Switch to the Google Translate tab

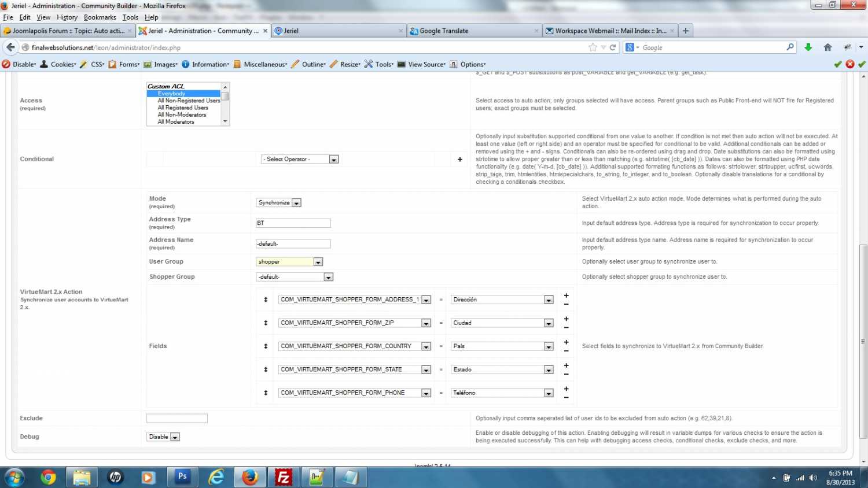click(474, 31)
